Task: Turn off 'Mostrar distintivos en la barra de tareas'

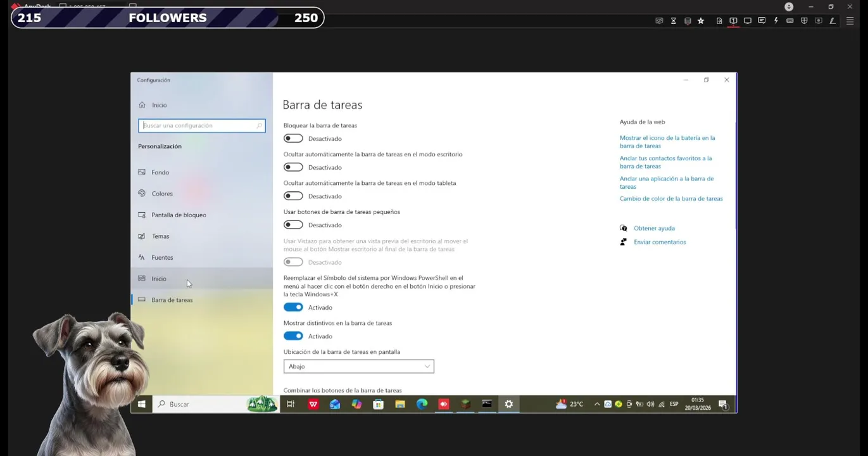Action: (293, 336)
